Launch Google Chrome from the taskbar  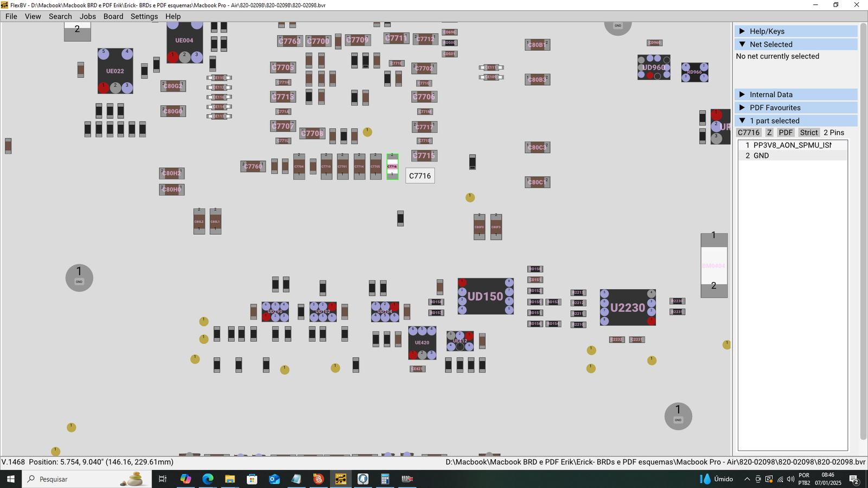[x=186, y=479]
